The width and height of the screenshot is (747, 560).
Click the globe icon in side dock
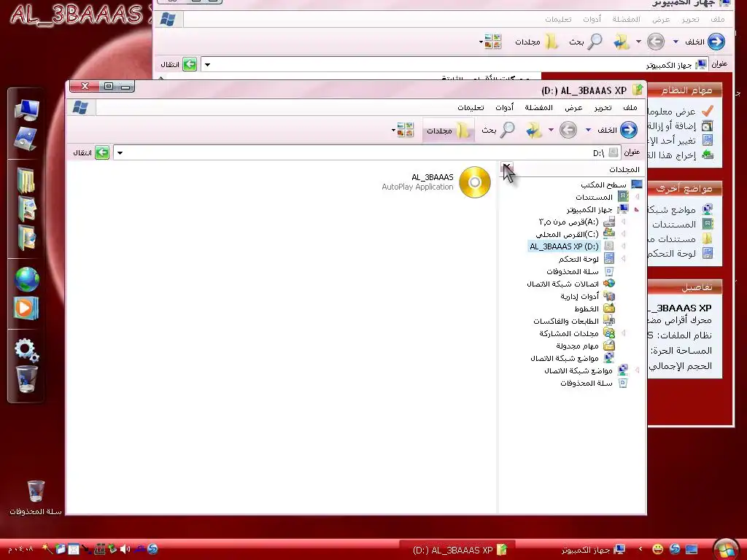point(27,279)
